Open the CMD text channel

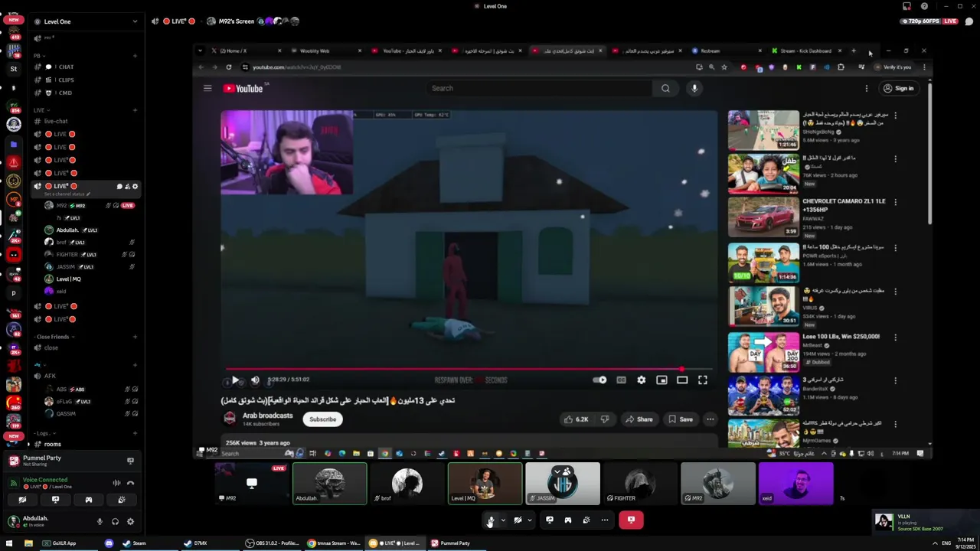point(87,93)
